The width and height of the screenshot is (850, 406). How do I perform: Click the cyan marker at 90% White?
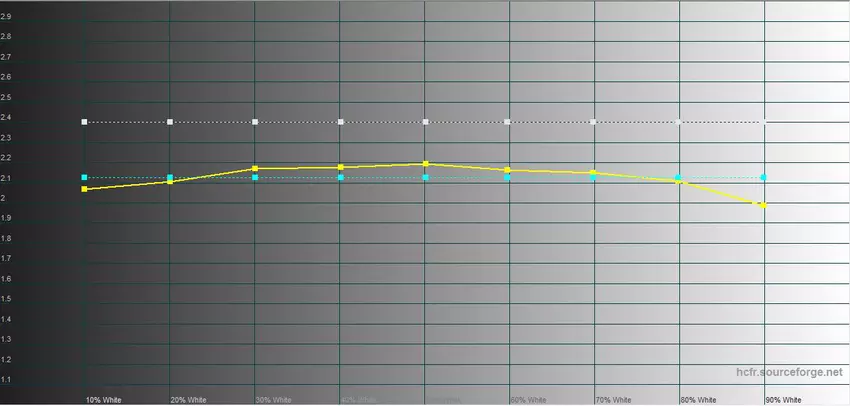(x=765, y=178)
